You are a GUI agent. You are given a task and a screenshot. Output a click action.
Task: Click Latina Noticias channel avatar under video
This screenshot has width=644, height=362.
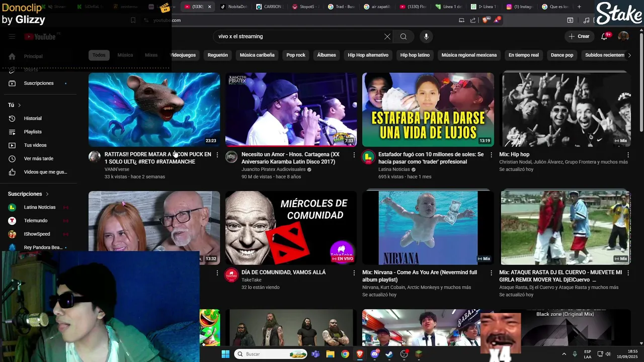(368, 157)
